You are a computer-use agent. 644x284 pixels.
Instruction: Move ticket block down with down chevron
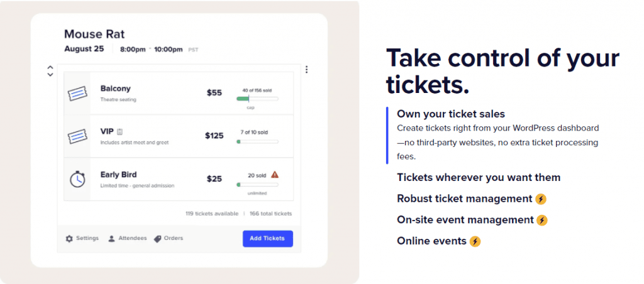click(50, 75)
